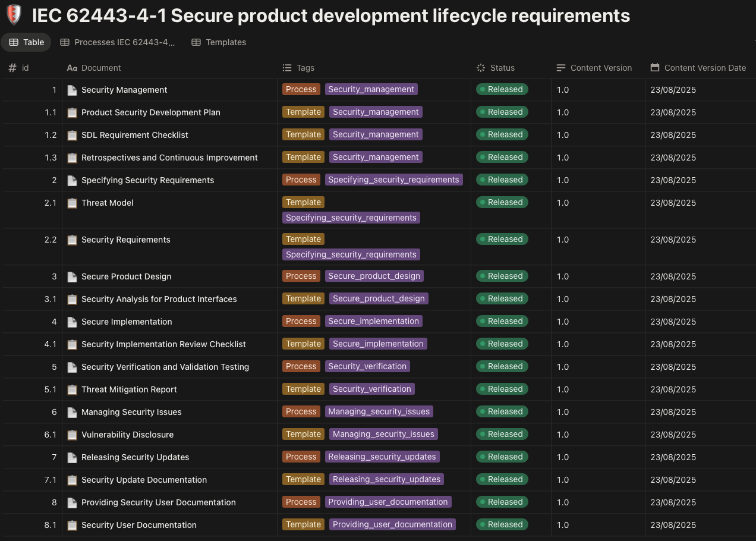The height and width of the screenshot is (541, 756).
Task: Click Secure_implementation tag in row 4.1
Action: point(378,344)
